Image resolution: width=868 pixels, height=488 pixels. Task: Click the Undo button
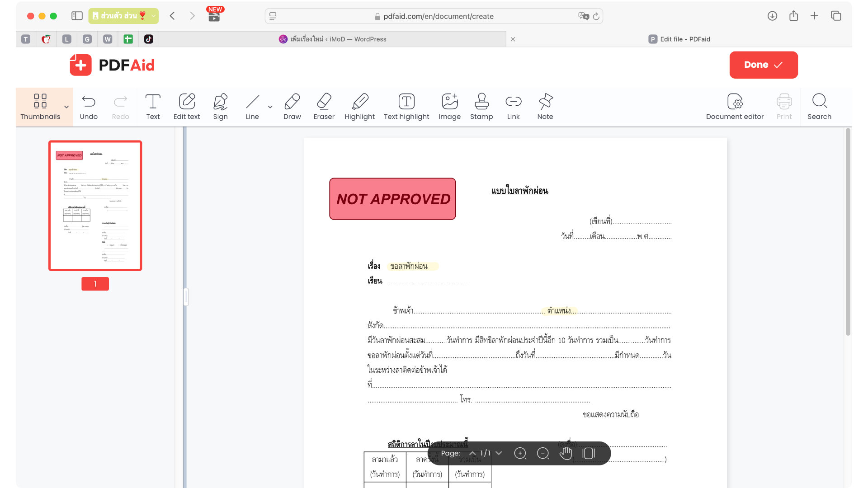point(89,107)
